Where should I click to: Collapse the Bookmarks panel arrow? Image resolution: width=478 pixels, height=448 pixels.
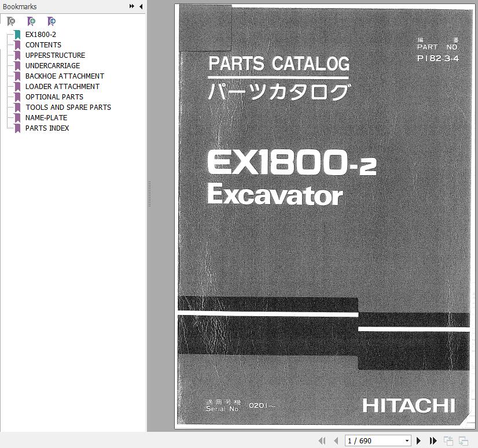(x=141, y=6)
